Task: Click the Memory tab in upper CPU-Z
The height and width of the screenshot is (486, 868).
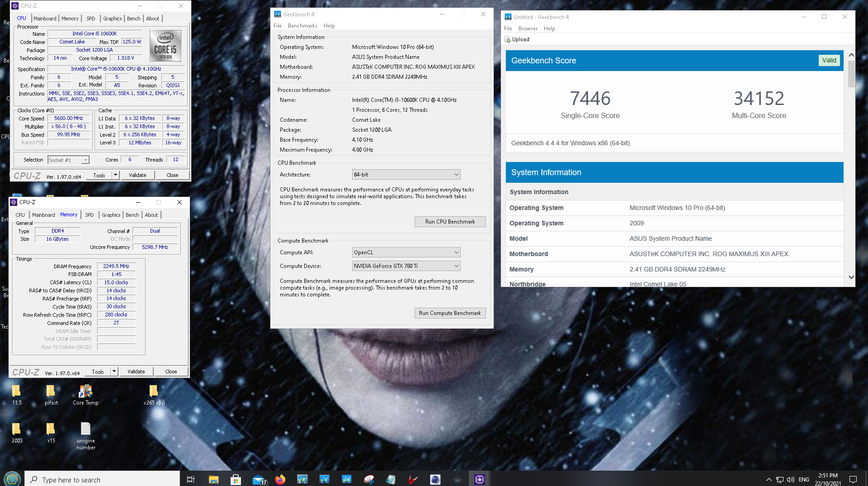Action: coord(70,19)
